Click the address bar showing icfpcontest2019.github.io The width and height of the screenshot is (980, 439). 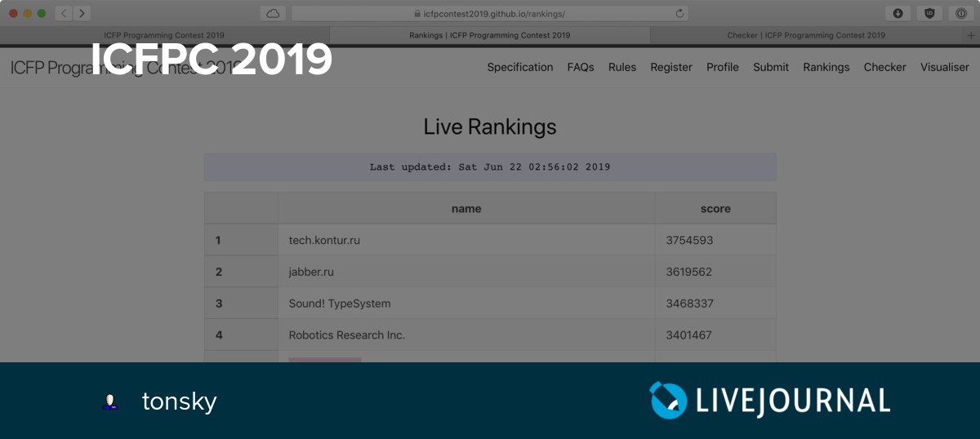(490, 13)
